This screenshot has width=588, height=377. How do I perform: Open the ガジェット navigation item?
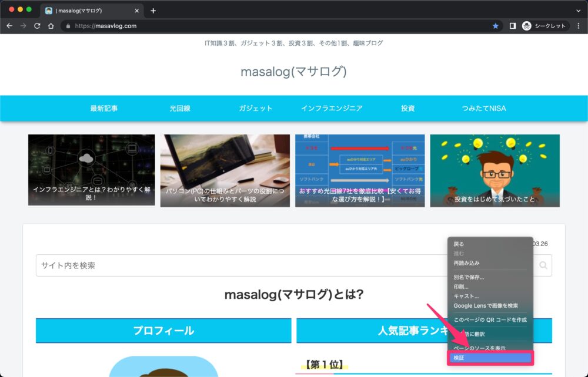point(256,108)
